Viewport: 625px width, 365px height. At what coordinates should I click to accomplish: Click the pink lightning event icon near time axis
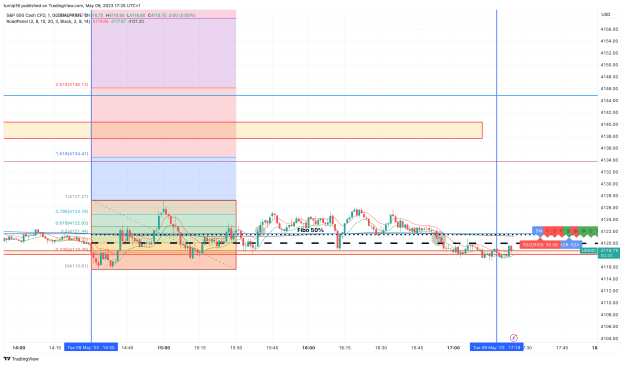coord(514,338)
